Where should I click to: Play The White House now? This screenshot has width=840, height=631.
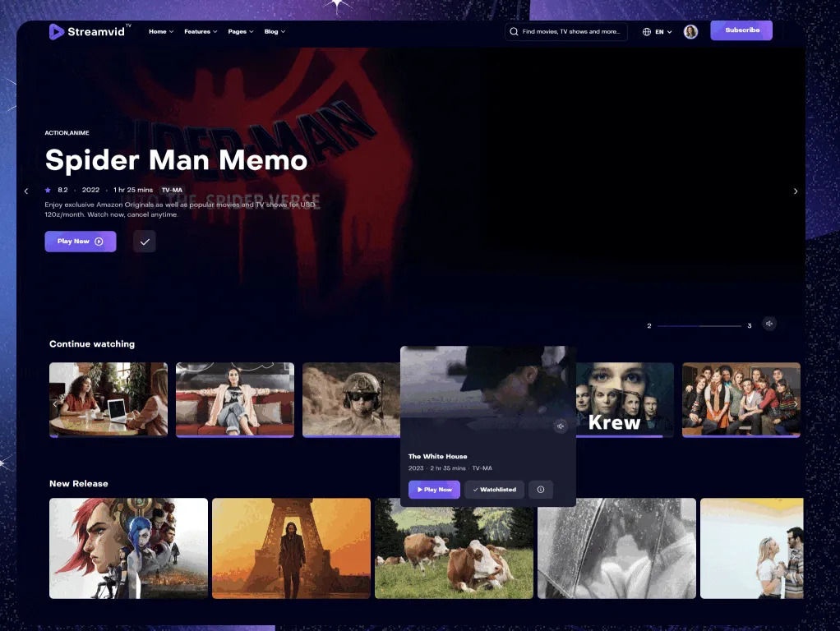coord(435,490)
